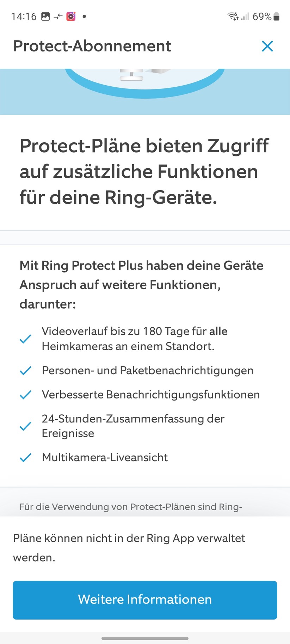This screenshot has height=644, width=290.
Task: Open the Instagram notification icon in the status bar
Action: 70,16
